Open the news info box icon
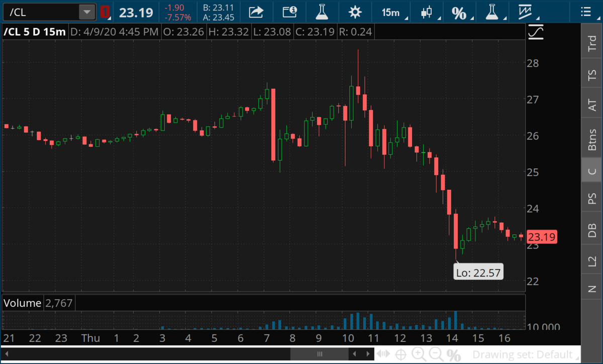This screenshot has height=364, width=603. pyautogui.click(x=289, y=12)
